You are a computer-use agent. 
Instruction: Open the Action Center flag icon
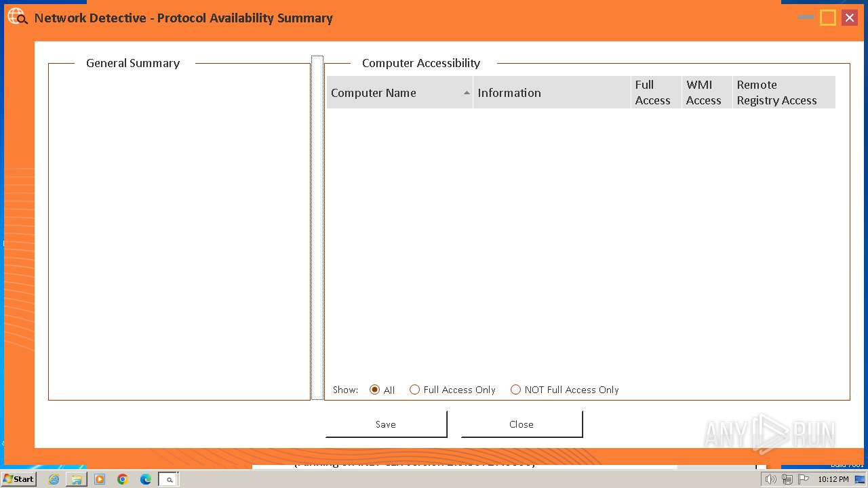[803, 479]
